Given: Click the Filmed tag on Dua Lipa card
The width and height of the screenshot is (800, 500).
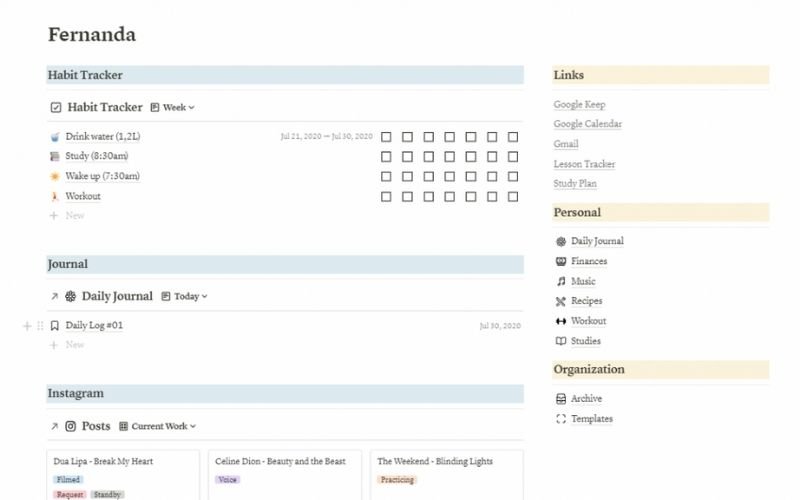Looking at the screenshot, I should click(68, 480).
